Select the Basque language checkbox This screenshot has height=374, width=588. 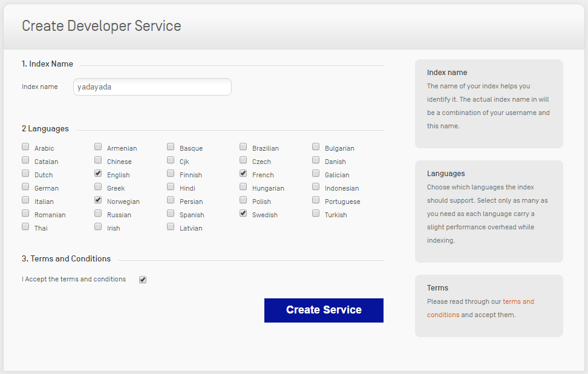point(171,146)
